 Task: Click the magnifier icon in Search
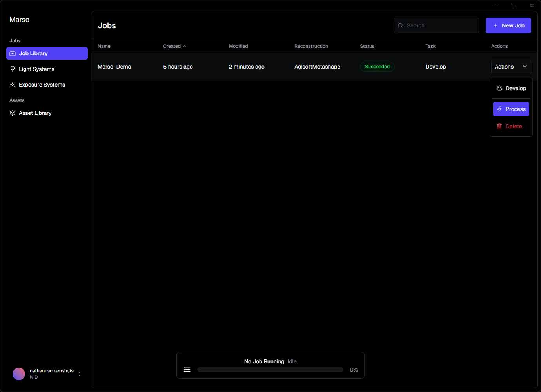pos(401,25)
